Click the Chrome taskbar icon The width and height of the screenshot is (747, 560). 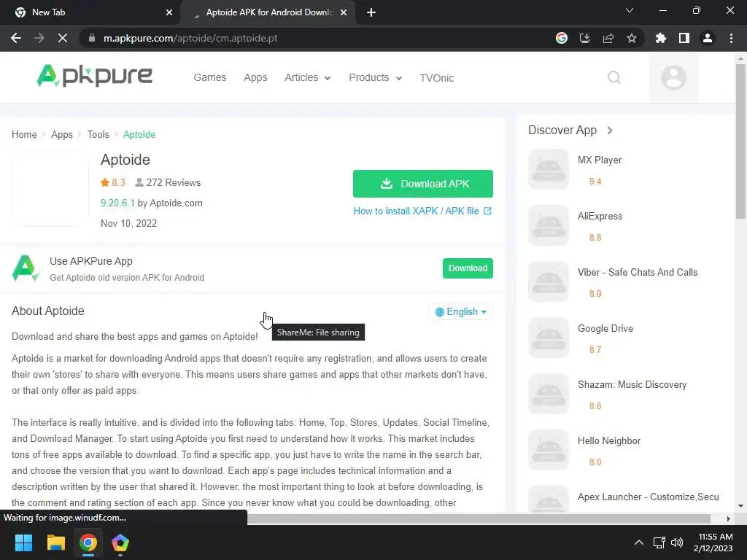click(88, 542)
